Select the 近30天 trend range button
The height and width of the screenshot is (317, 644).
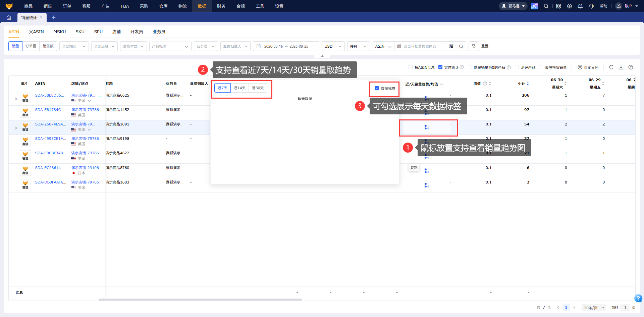(258, 88)
